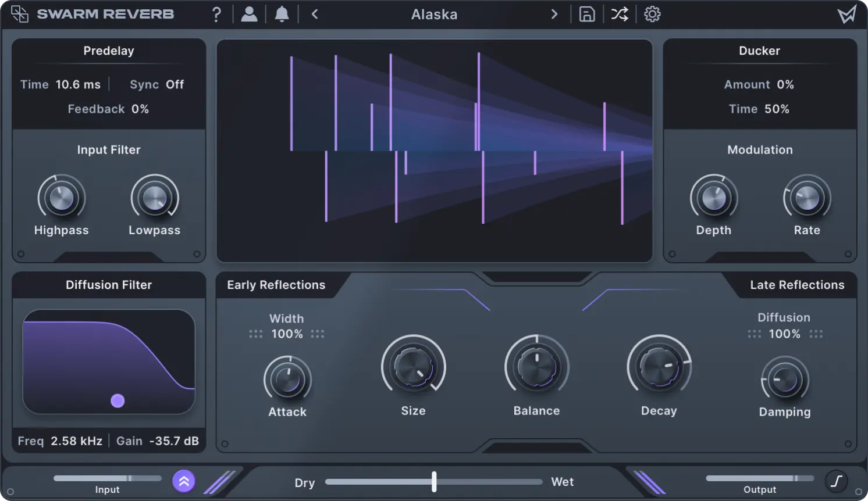Image resolution: width=868 pixels, height=501 pixels.
Task: Click the Damping knob
Action: coord(785,380)
